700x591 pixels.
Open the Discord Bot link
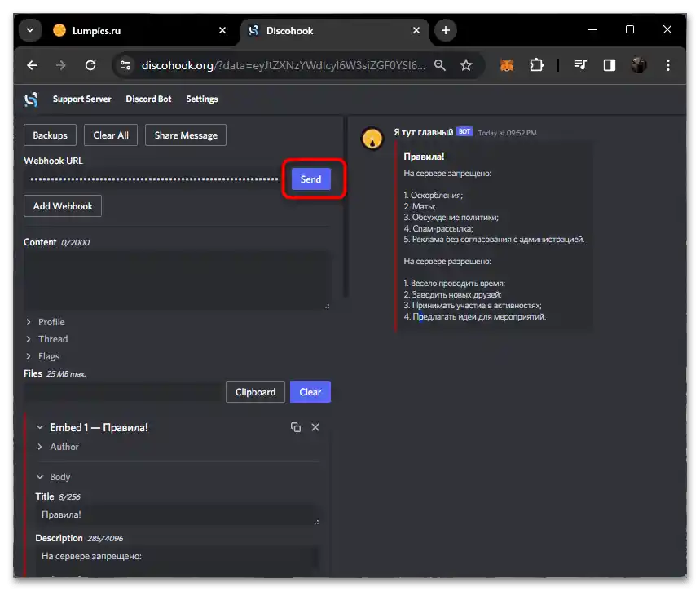click(x=148, y=99)
